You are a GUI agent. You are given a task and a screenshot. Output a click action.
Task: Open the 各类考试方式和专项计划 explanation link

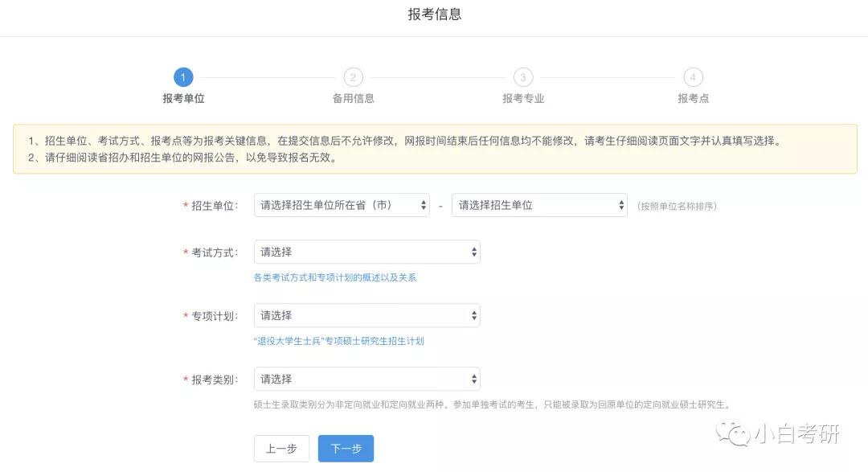pos(338,277)
